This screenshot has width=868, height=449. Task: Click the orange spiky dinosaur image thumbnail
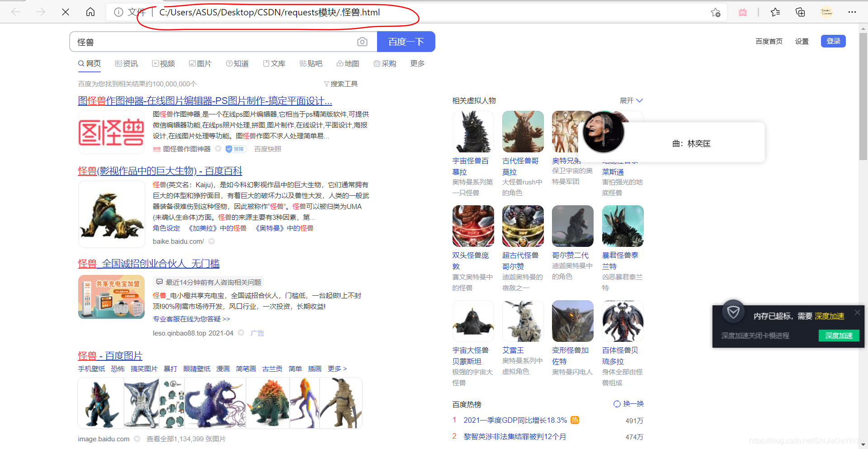click(268, 403)
